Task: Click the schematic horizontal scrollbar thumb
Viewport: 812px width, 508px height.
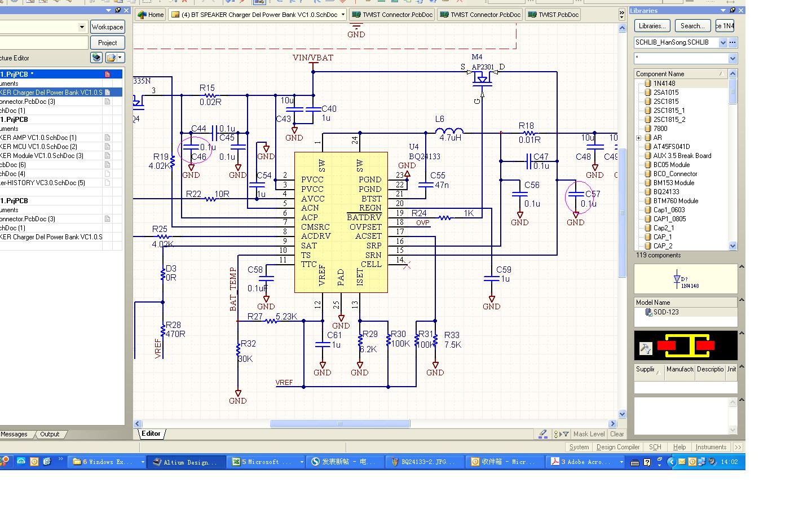Action: pyautogui.click(x=339, y=424)
